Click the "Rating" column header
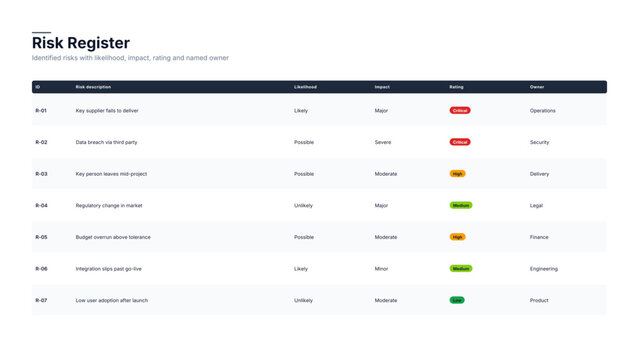Image resolution: width=639 pixels, height=360 pixels. click(456, 87)
